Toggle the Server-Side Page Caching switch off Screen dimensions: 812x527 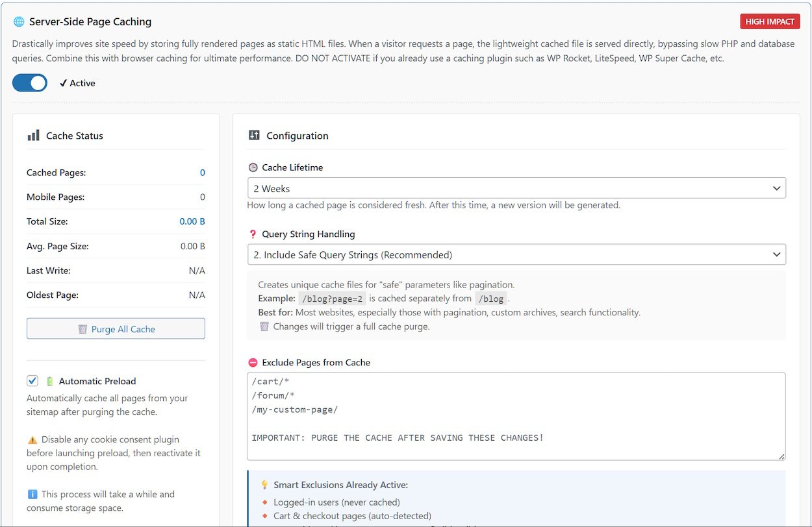30,83
